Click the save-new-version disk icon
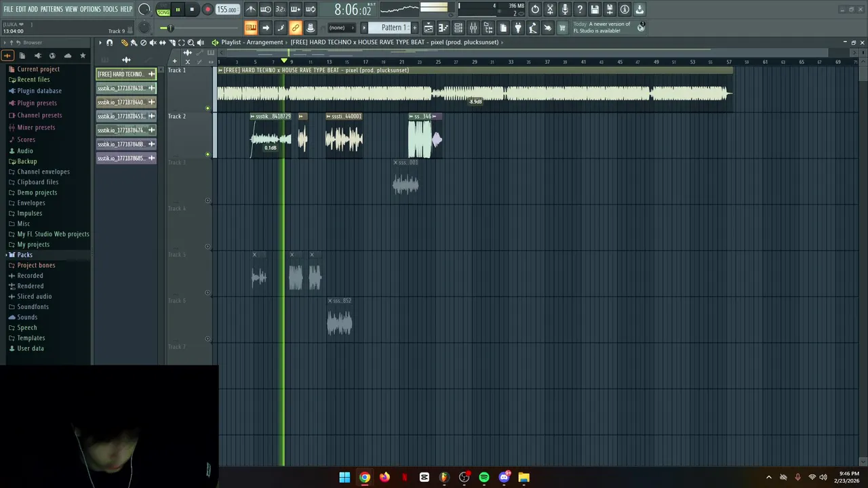 pos(610,9)
